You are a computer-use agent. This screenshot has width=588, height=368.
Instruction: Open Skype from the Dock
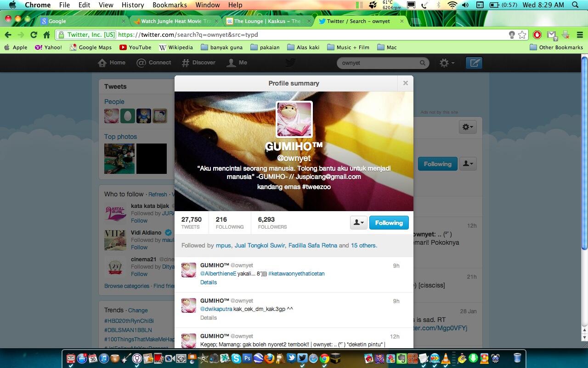click(x=236, y=358)
